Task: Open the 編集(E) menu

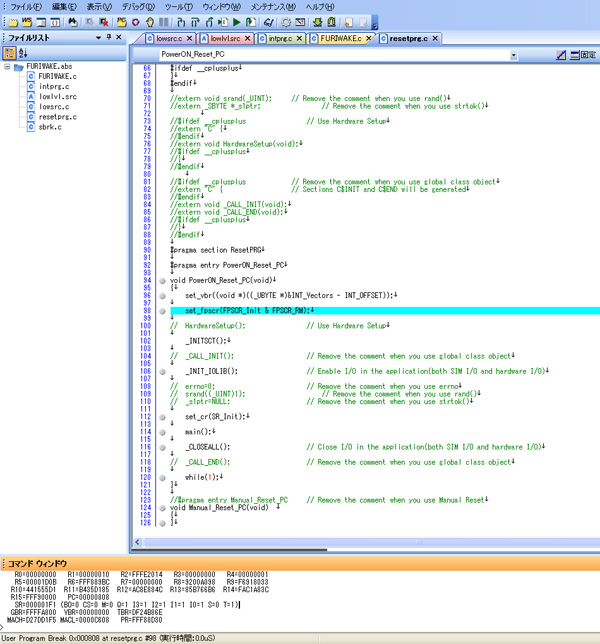Action: [x=64, y=7]
